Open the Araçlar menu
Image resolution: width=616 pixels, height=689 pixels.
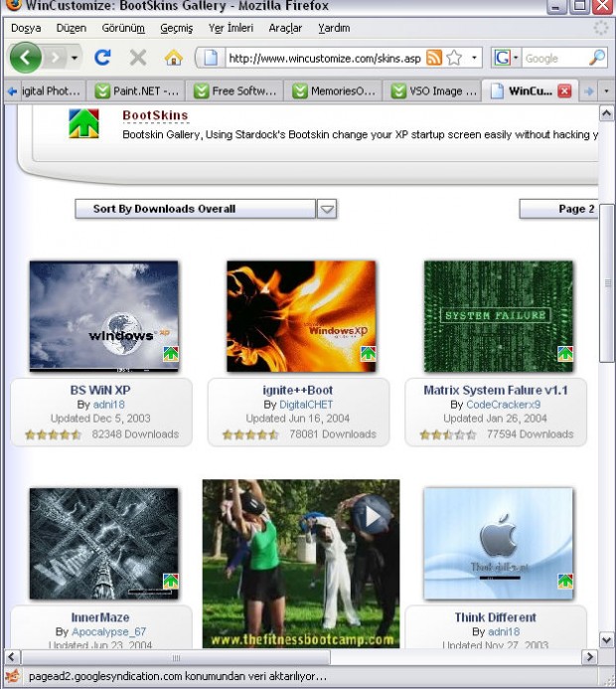coord(285,28)
